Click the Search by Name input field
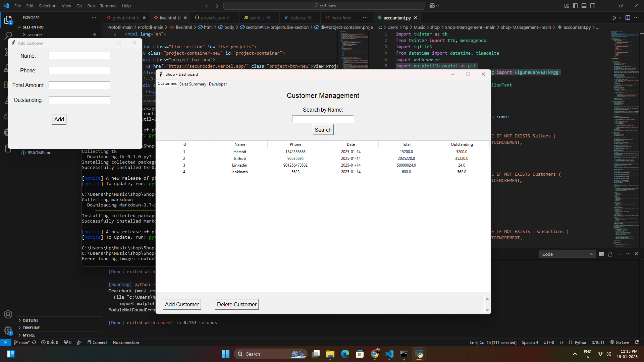The width and height of the screenshot is (644, 362). 323,119
